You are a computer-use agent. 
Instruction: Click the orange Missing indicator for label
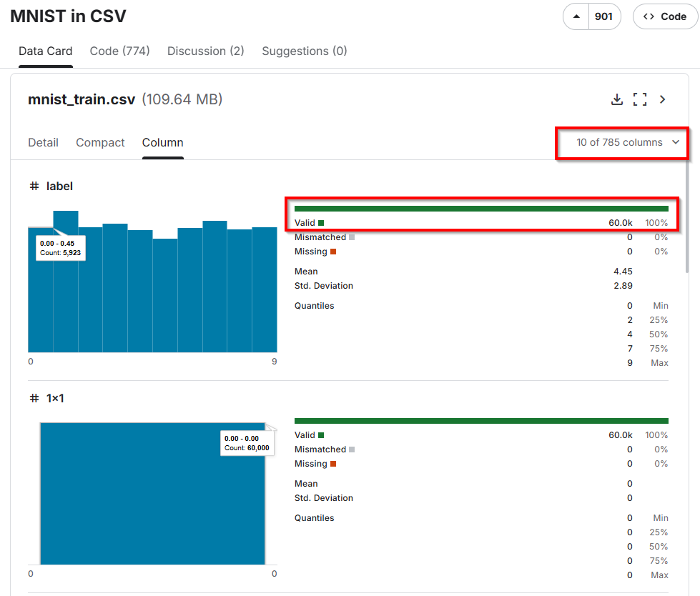coord(333,252)
